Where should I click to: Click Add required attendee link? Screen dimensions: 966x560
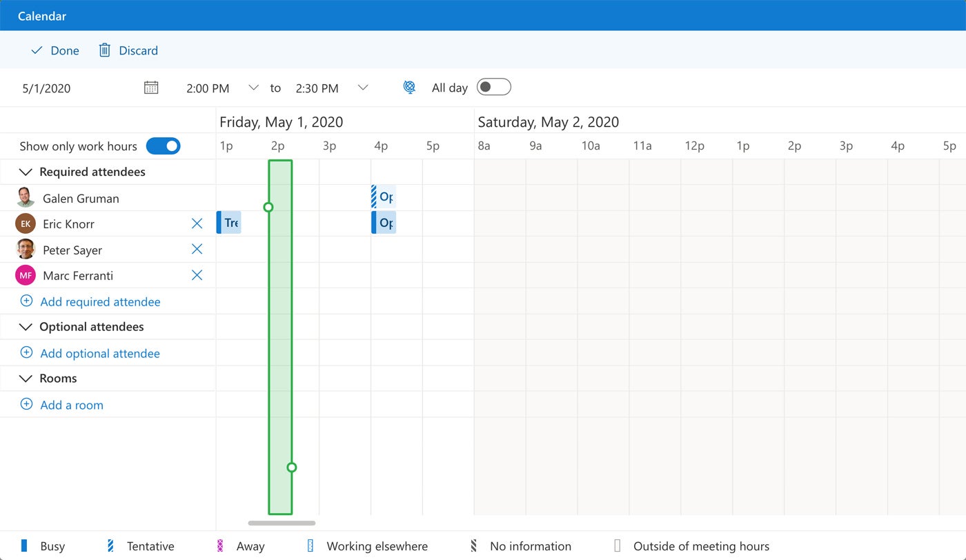coord(100,301)
